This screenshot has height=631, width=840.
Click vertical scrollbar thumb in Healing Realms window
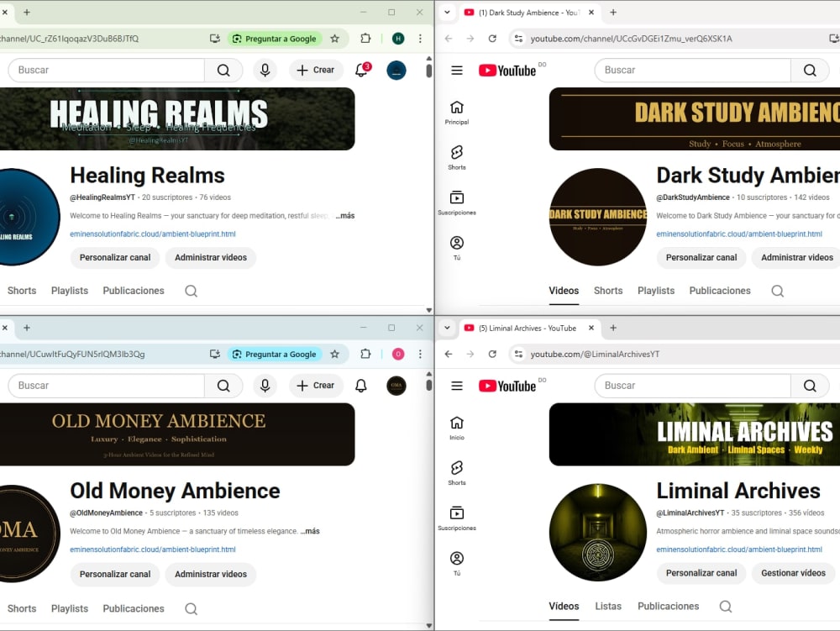tap(429, 71)
